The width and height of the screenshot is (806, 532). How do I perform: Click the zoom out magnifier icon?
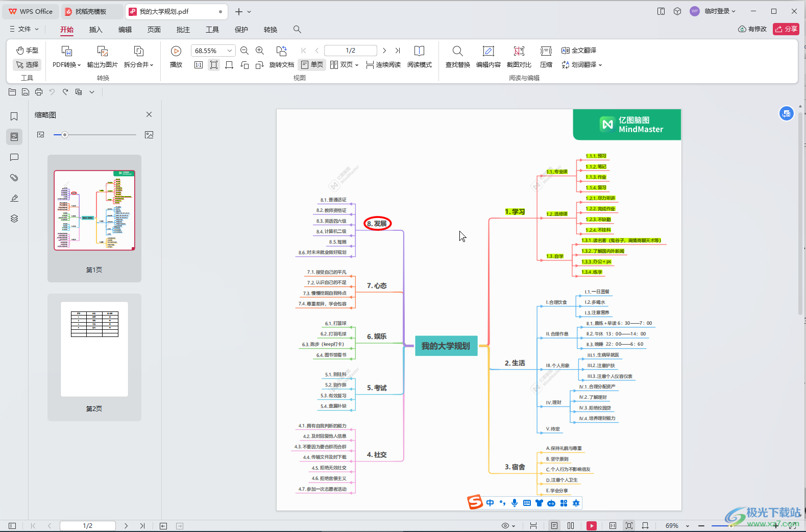click(x=245, y=51)
